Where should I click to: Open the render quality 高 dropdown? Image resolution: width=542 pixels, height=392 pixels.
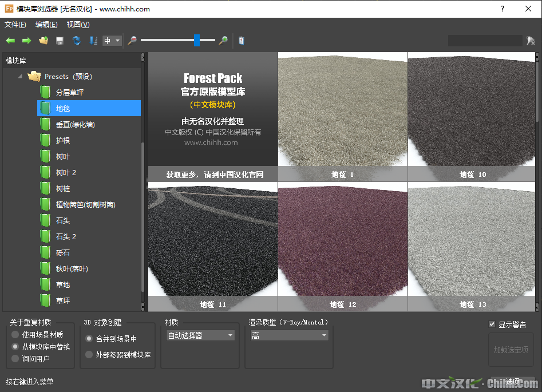pyautogui.click(x=288, y=335)
